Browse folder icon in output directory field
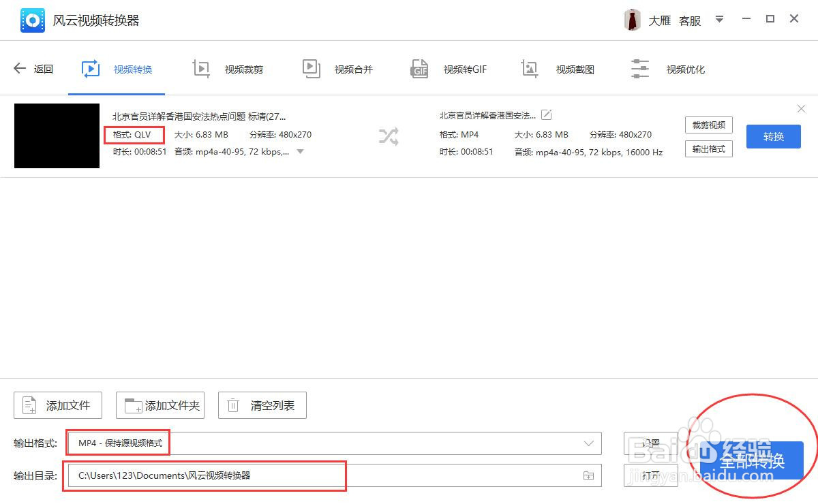Image resolution: width=818 pixels, height=504 pixels. [x=588, y=475]
